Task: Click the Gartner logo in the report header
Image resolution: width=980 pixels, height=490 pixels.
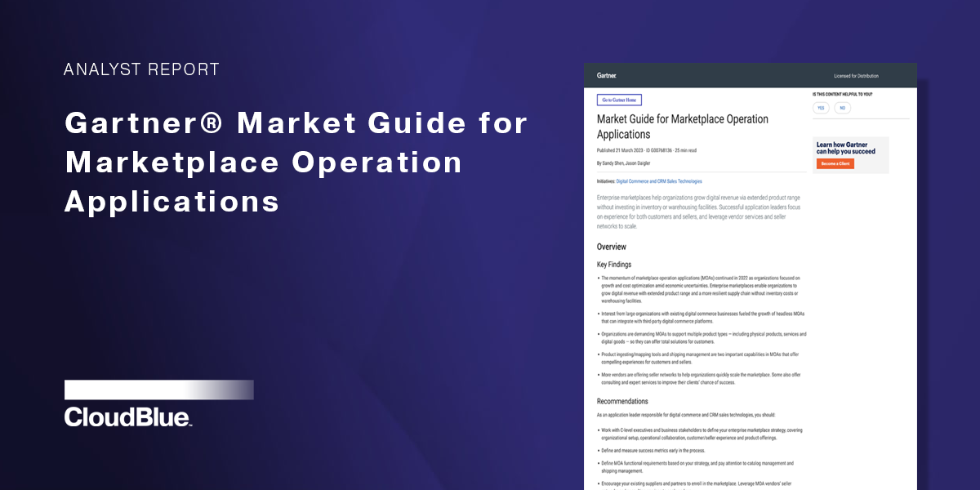Action: (606, 75)
